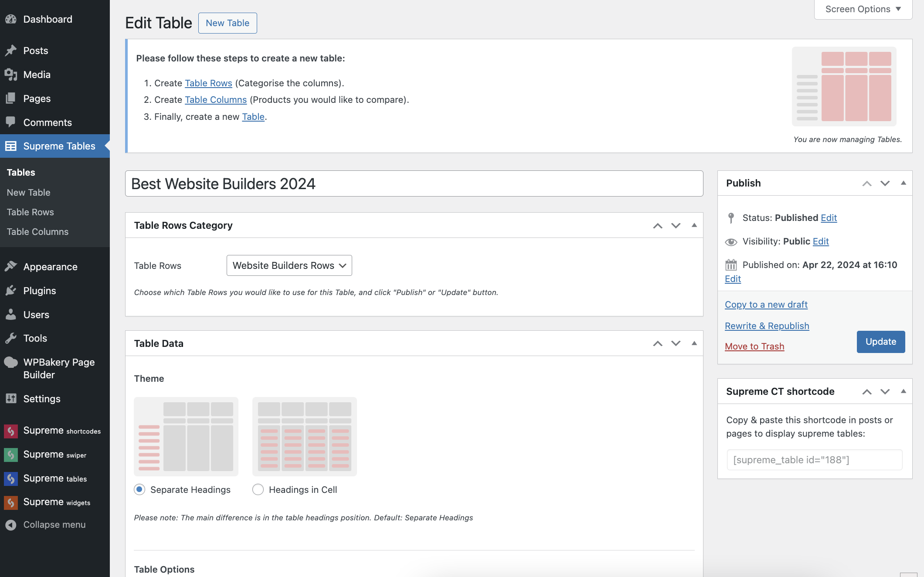Click the Supreme swiper green icon
Screen dimensions: 924x577
click(11, 455)
